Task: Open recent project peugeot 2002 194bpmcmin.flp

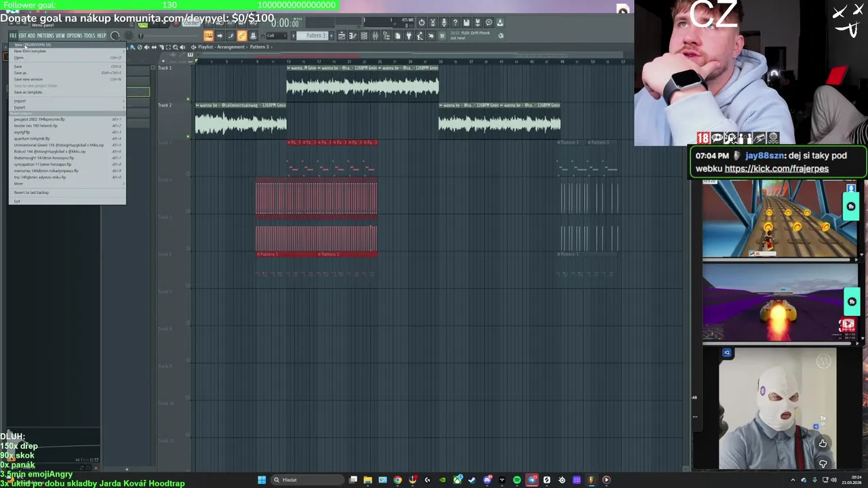Action: (x=67, y=119)
